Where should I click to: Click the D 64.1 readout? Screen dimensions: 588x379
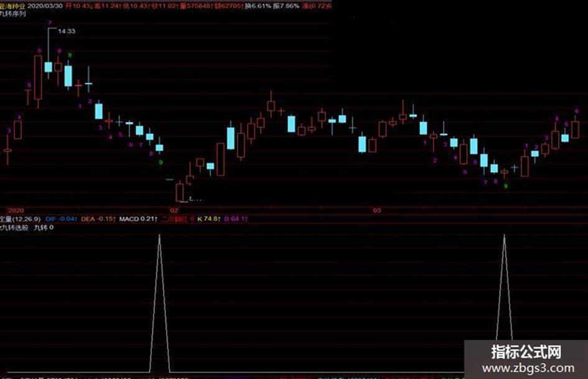[x=236, y=219]
